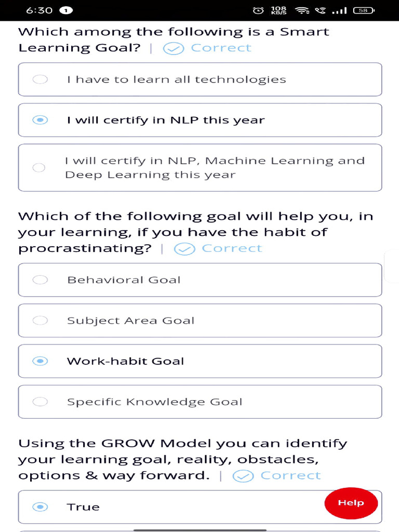This screenshot has height=532, width=399.
Task: Click the Correct checkmark icon on procrastinating question
Action: point(184,249)
